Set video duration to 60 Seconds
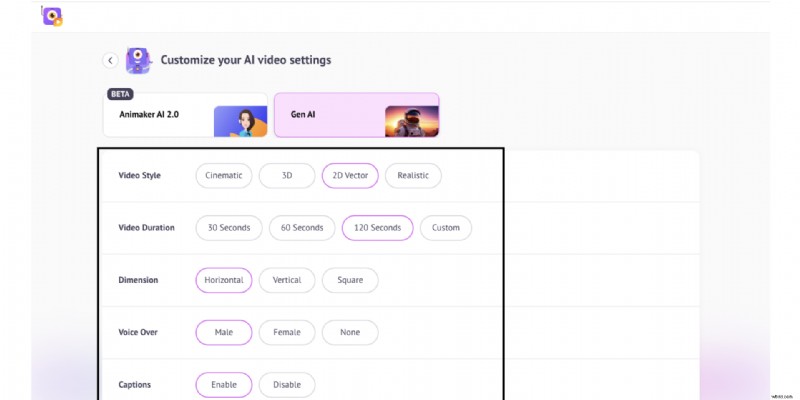The image size is (800, 400). pos(302,227)
